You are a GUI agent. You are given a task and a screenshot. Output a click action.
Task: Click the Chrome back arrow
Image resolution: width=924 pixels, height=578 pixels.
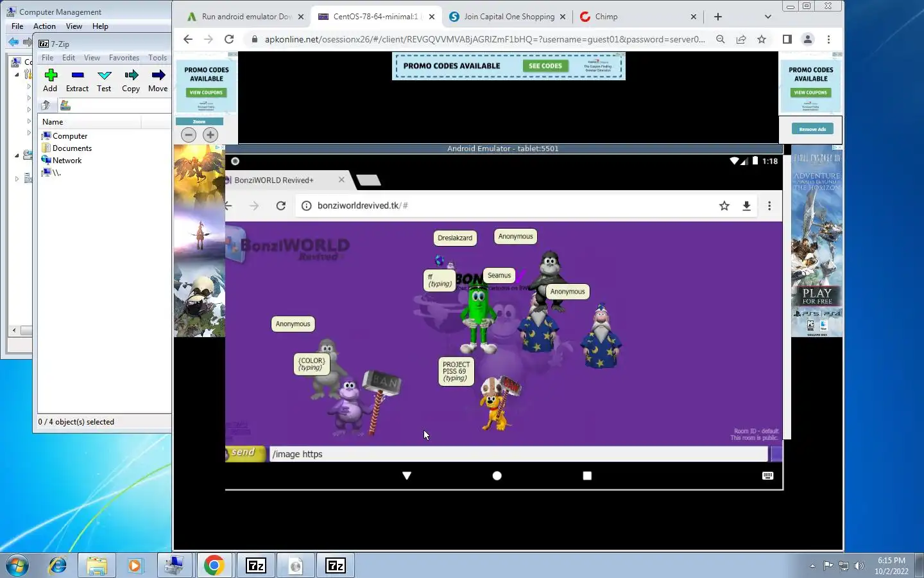[187, 39]
